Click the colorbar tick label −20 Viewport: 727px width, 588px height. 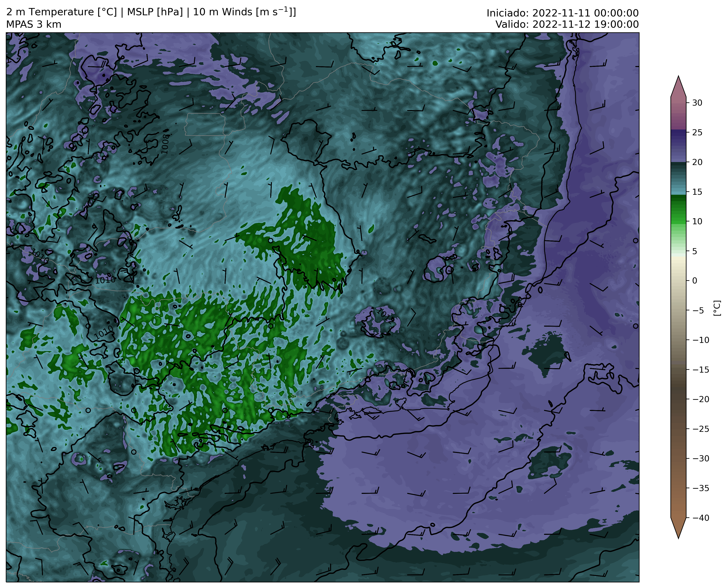[x=700, y=399]
